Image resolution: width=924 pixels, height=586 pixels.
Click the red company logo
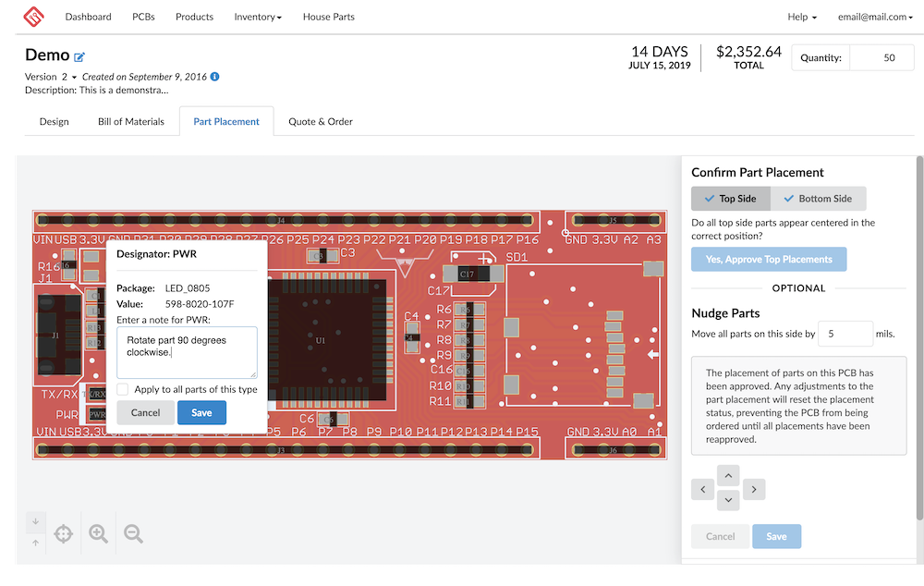pyautogui.click(x=33, y=17)
